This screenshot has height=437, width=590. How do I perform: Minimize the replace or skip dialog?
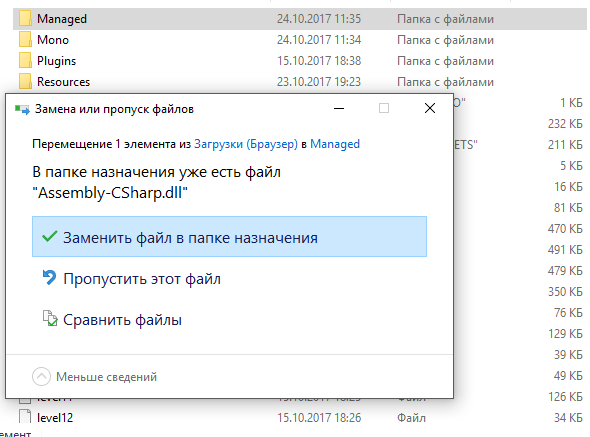coord(339,109)
